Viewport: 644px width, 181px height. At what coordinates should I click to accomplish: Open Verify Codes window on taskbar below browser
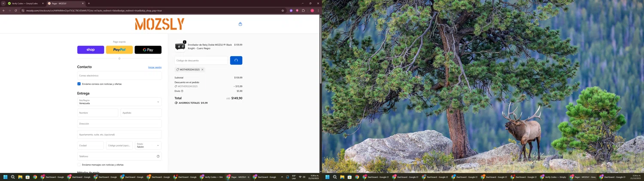click(x=212, y=177)
